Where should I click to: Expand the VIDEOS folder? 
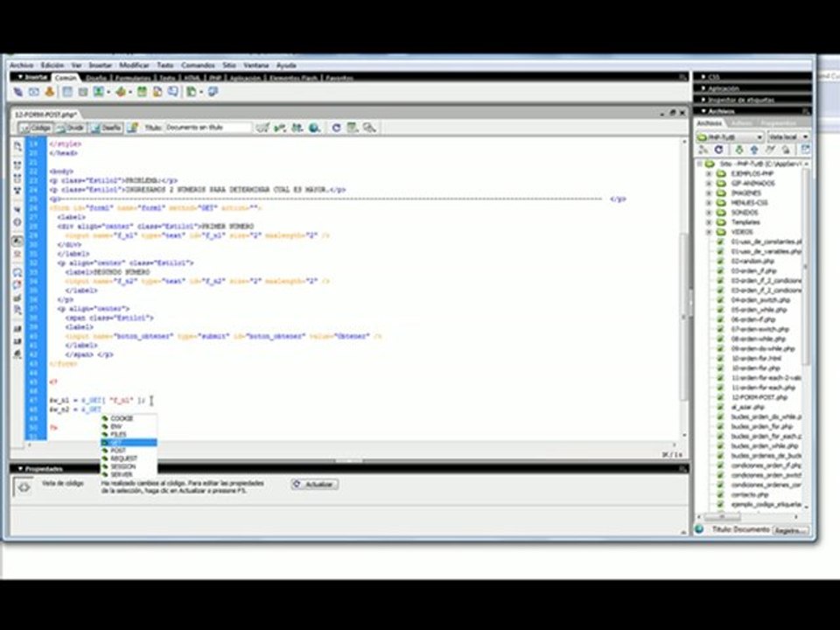coord(709,232)
